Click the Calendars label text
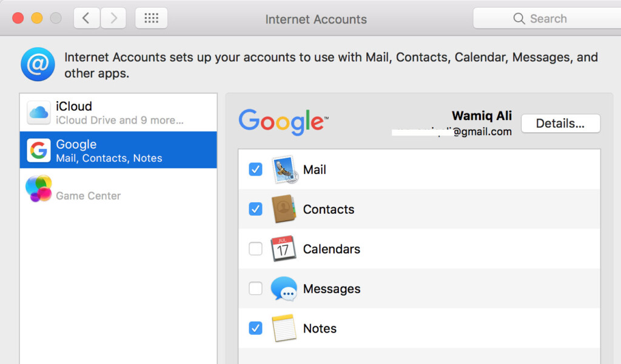 click(332, 249)
